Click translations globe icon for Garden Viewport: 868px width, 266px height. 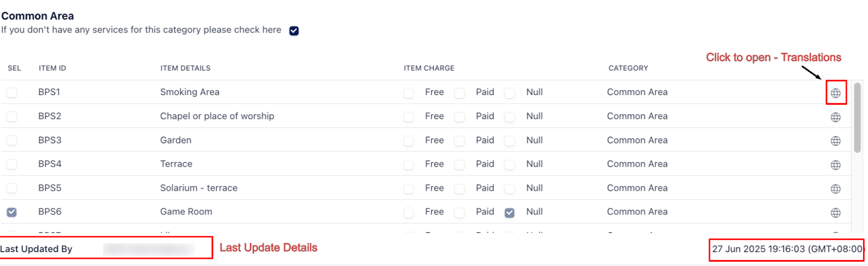[x=835, y=141]
